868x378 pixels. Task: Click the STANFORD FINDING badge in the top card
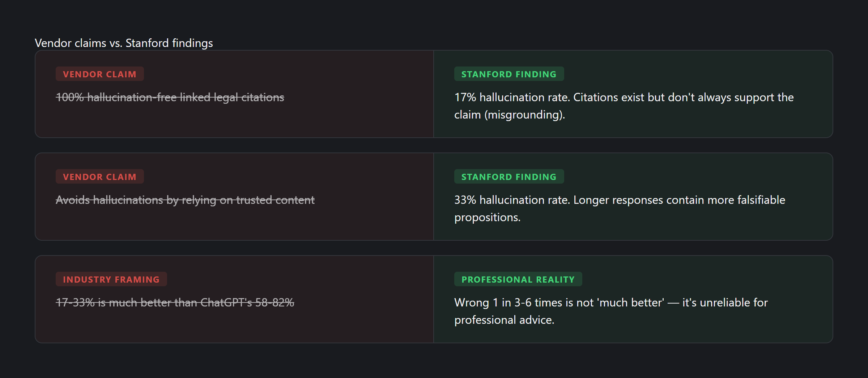pos(509,74)
